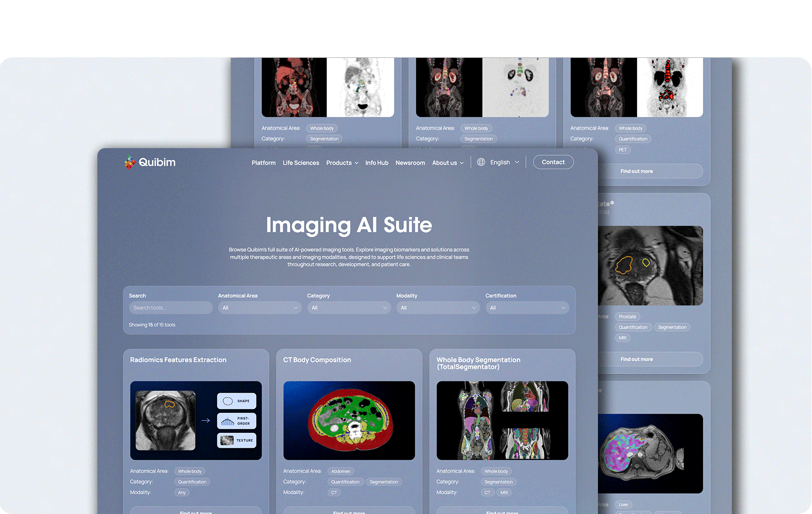812x514 pixels.
Task: Focus the Search tools input field
Action: [170, 307]
